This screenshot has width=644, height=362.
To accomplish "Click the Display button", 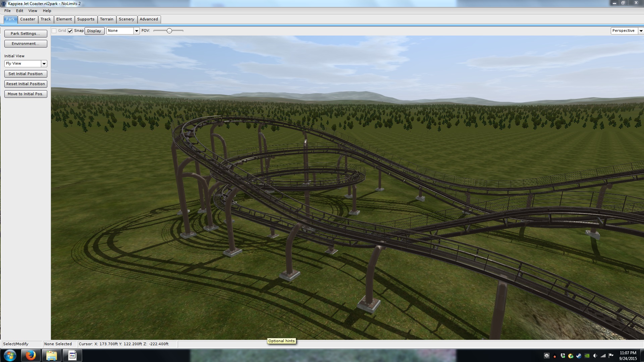I will click(94, 31).
